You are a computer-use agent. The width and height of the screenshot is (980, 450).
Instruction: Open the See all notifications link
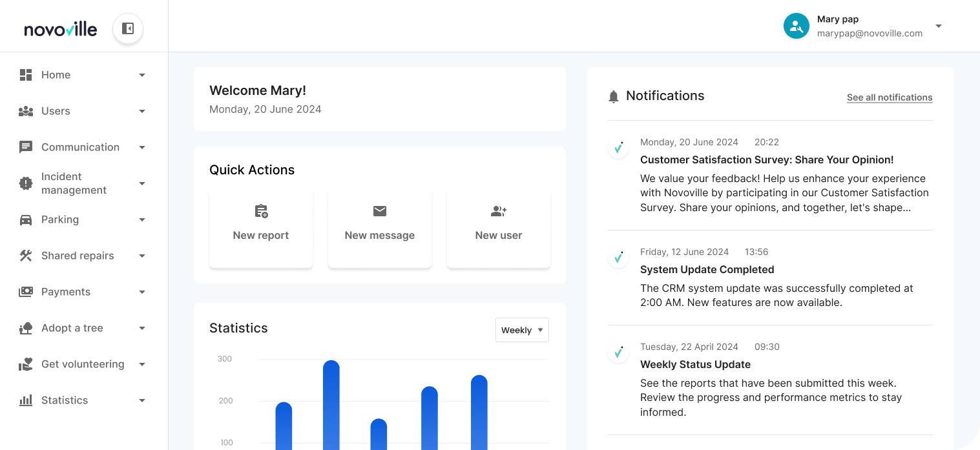click(x=890, y=97)
